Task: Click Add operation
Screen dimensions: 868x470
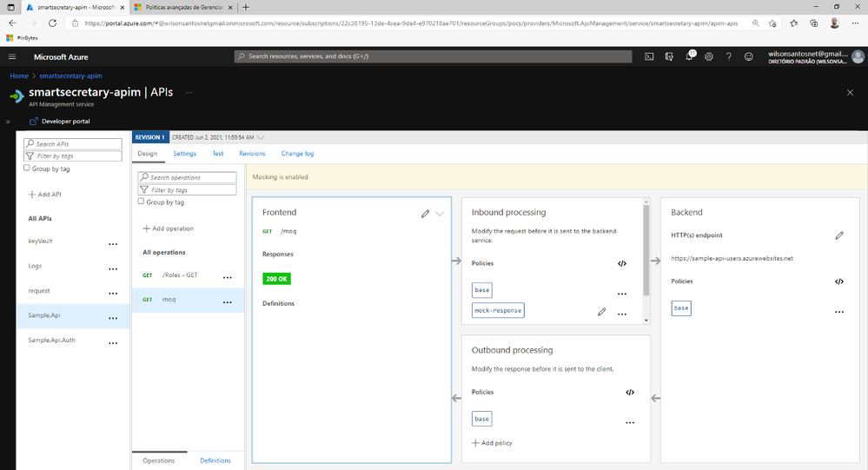Action: pyautogui.click(x=169, y=228)
